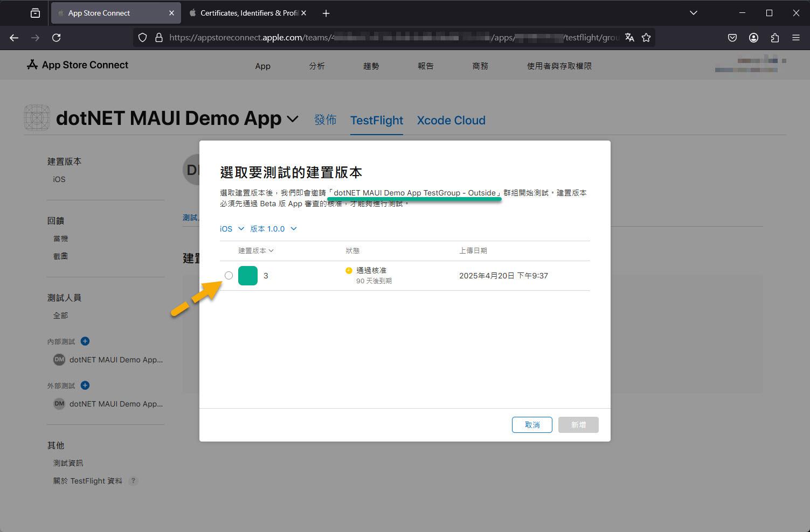This screenshot has height=532, width=810.
Task: Click the 取消 cancel button
Action: [x=532, y=425]
